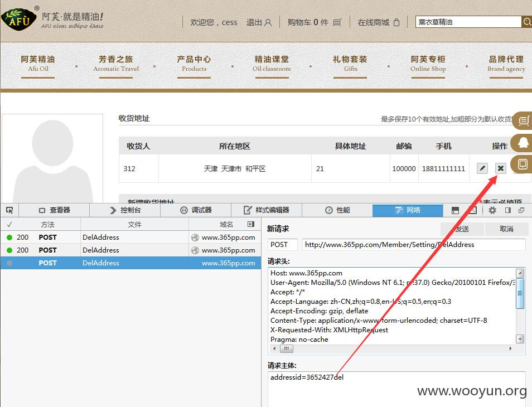Click the online mall bag icon
This screenshot has height=407, width=532.
[x=396, y=22]
